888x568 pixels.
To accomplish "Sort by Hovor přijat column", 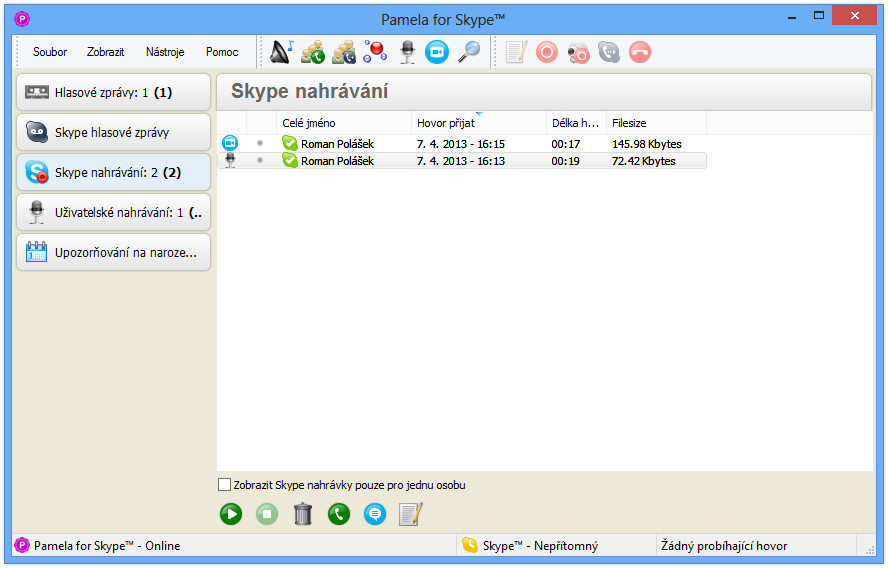I will [479, 123].
